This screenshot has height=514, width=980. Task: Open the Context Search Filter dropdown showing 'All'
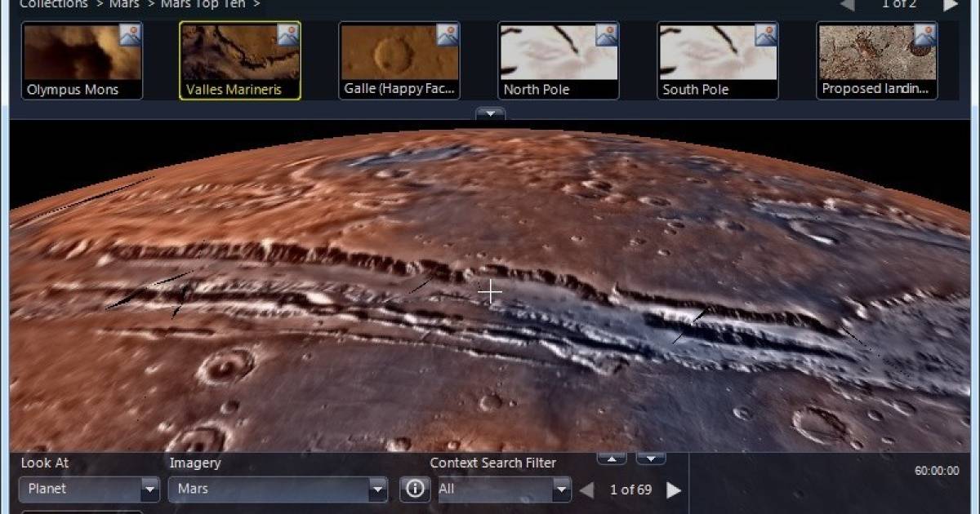[560, 490]
